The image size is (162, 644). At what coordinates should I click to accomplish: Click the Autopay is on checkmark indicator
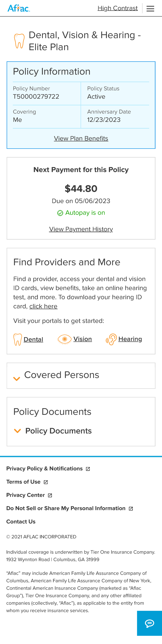point(60,213)
